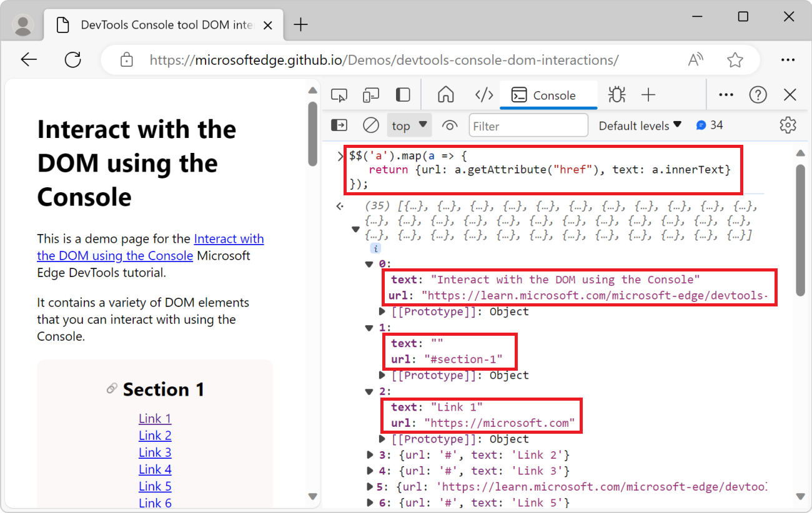Image resolution: width=812 pixels, height=513 pixels.
Task: Click the Link 3 hyperlink
Action: [x=155, y=452]
